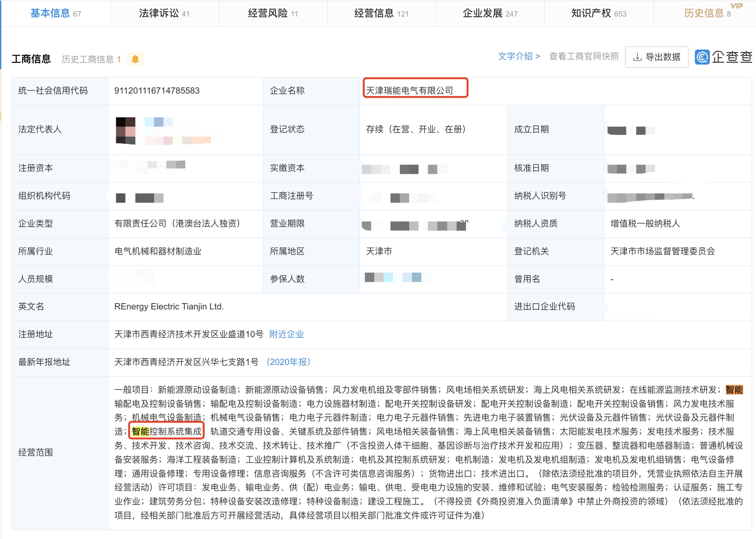Click 查看工商官网快照 link
The image size is (756, 539).
point(584,56)
